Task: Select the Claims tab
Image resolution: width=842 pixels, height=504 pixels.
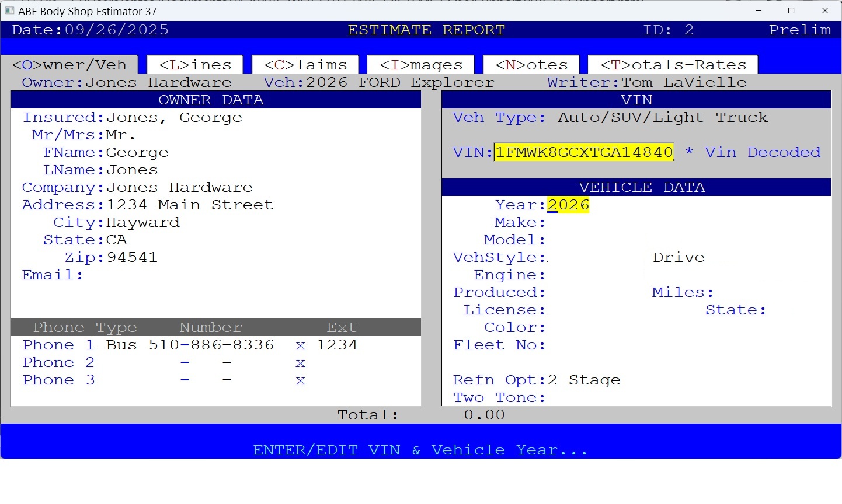Action: (305, 65)
